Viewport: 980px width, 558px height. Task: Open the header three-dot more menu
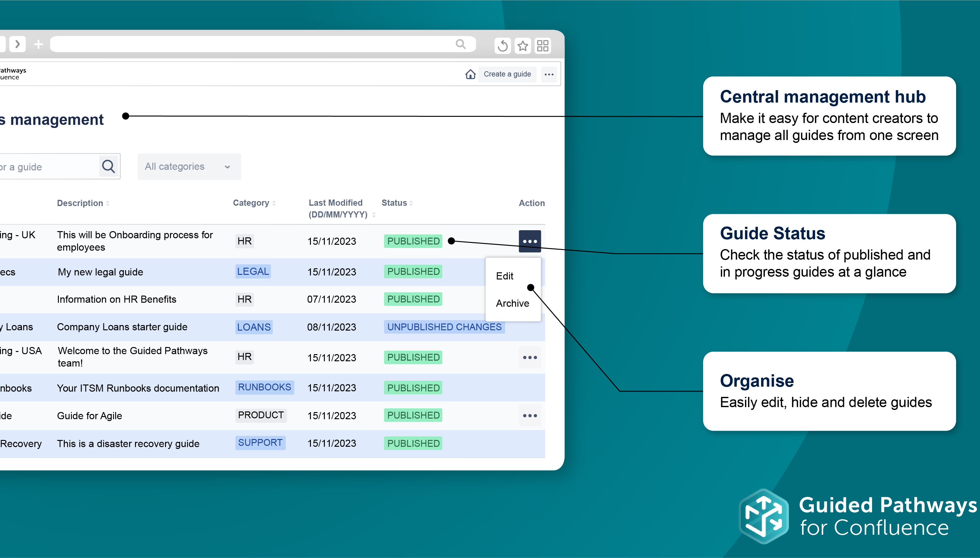549,74
